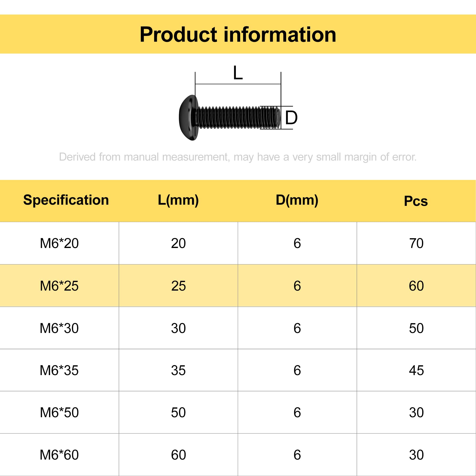476x476 pixels.
Task: Click the M6*50 specification cell
Action: tap(59, 412)
